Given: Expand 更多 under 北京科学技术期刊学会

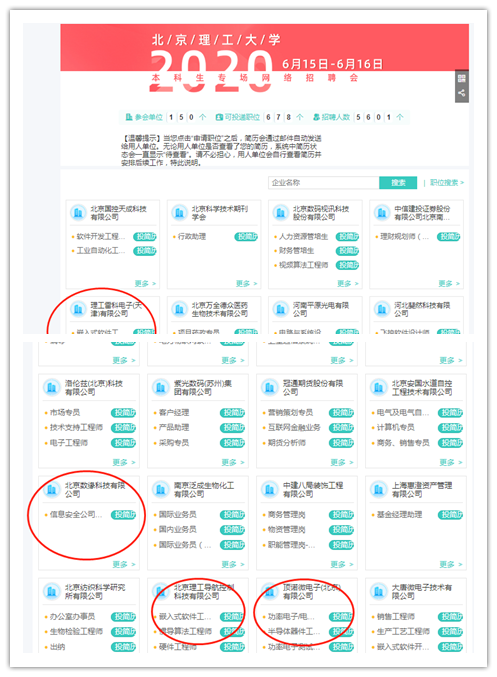Looking at the screenshot, I should coord(247,283).
